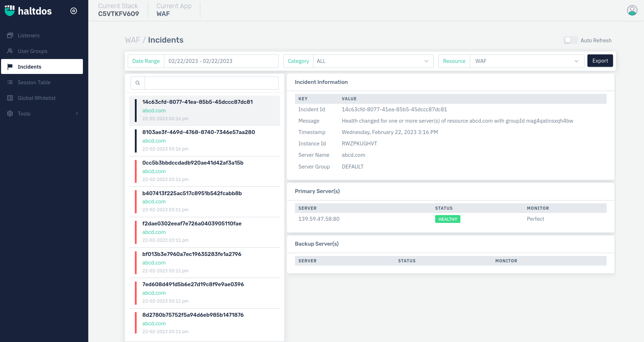Select incident 8103ae3f-469d-4768-8740-7346e57aa280
644x342 pixels.
[x=205, y=141]
